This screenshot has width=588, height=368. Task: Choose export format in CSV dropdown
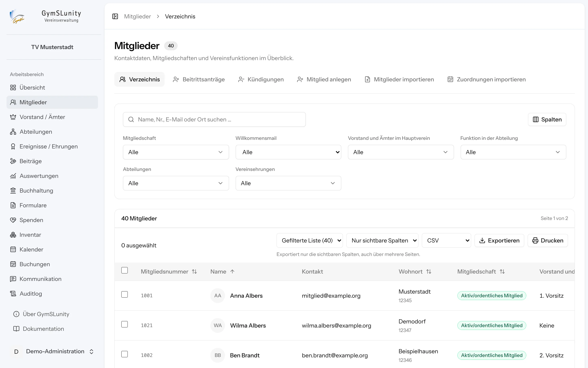[x=446, y=240]
